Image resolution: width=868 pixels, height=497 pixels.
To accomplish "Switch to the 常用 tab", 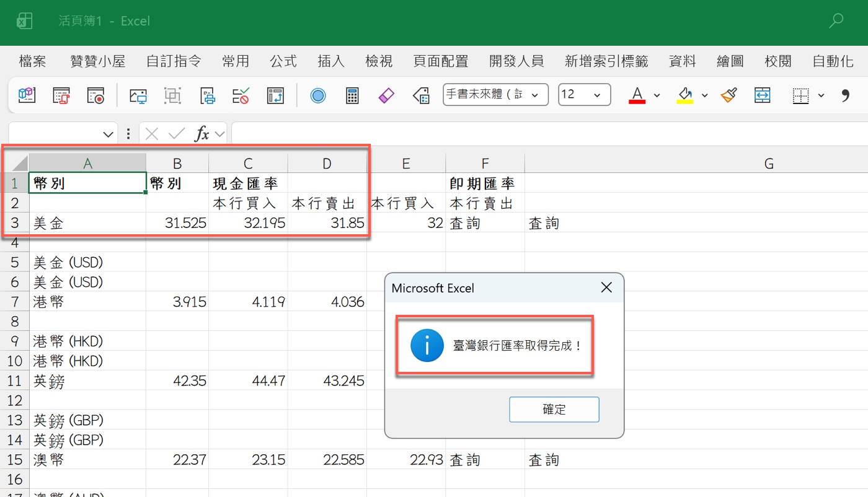I will tap(236, 61).
